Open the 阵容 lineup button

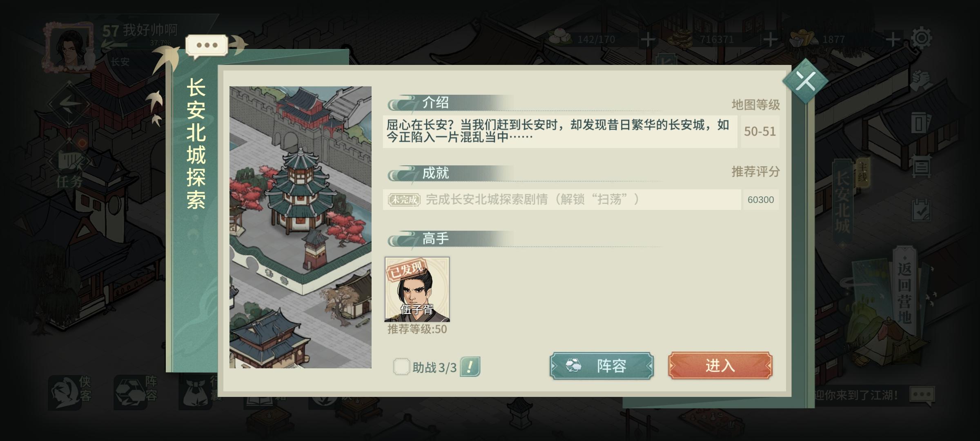pyautogui.click(x=601, y=366)
